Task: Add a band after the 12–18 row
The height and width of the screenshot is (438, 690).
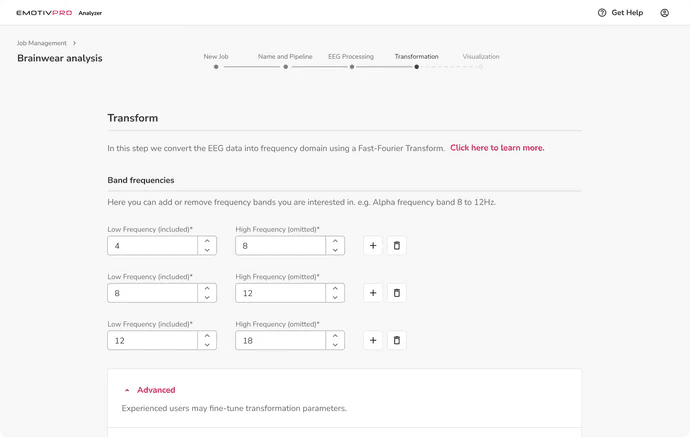Action: point(373,340)
